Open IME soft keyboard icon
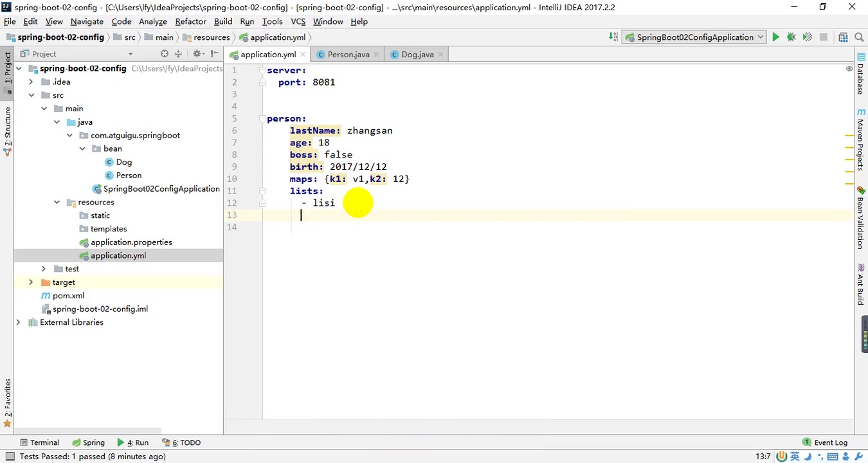 pos(833,457)
